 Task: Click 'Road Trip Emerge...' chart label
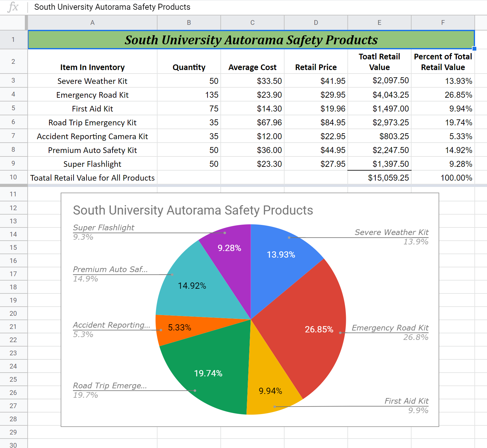(110, 385)
